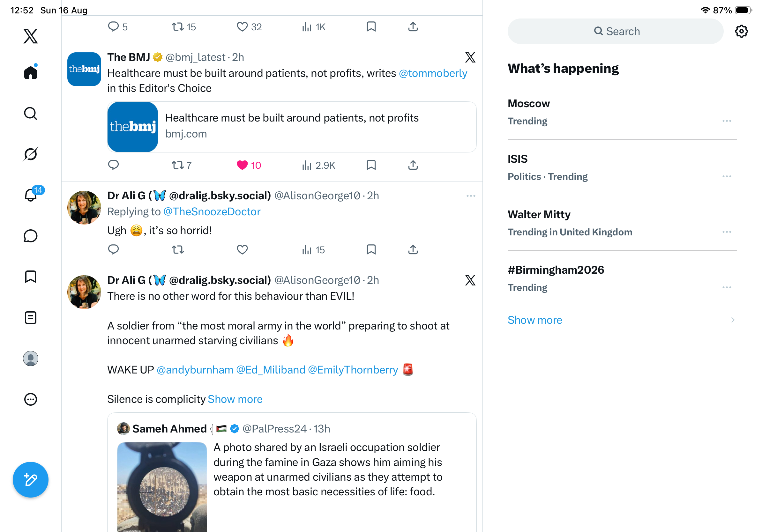Screen dimensions: 762x532
Task: Bookmark the BMJ healthcare post
Action: [371, 165]
